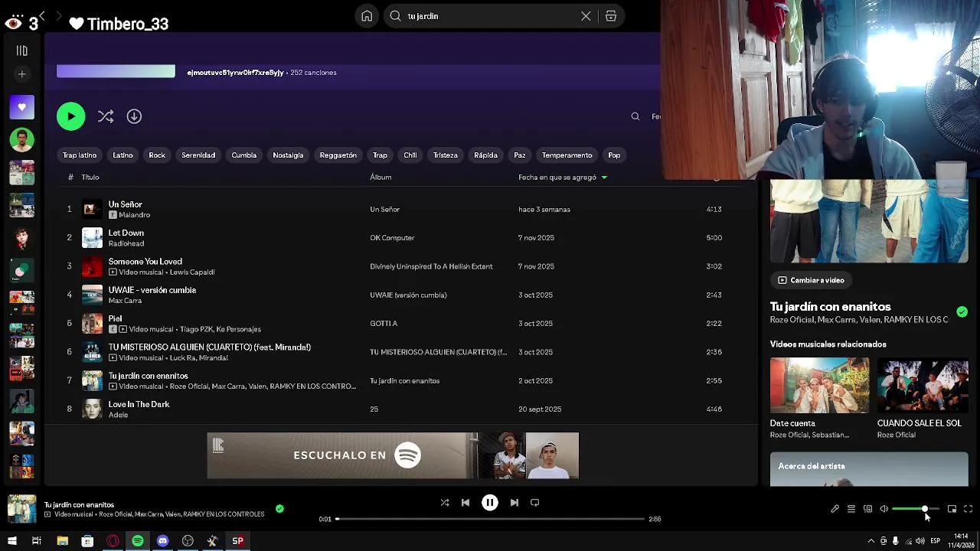Open album OK Computer
The width and height of the screenshot is (980, 551).
click(392, 238)
